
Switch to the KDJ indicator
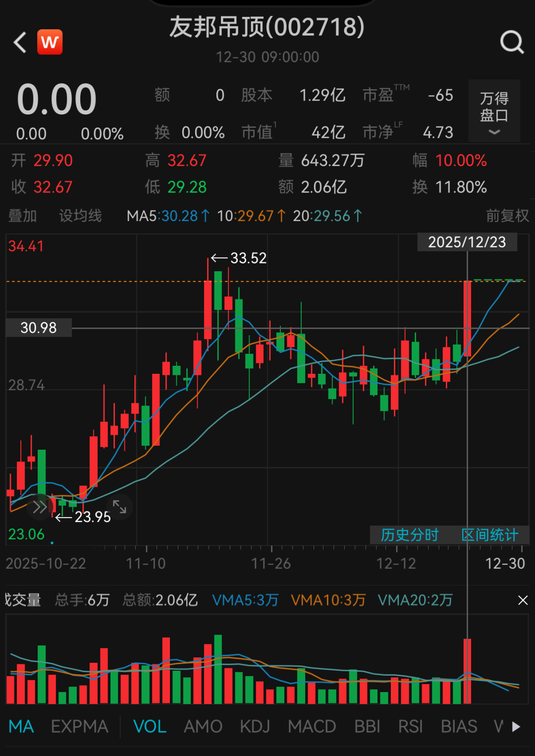click(x=255, y=727)
